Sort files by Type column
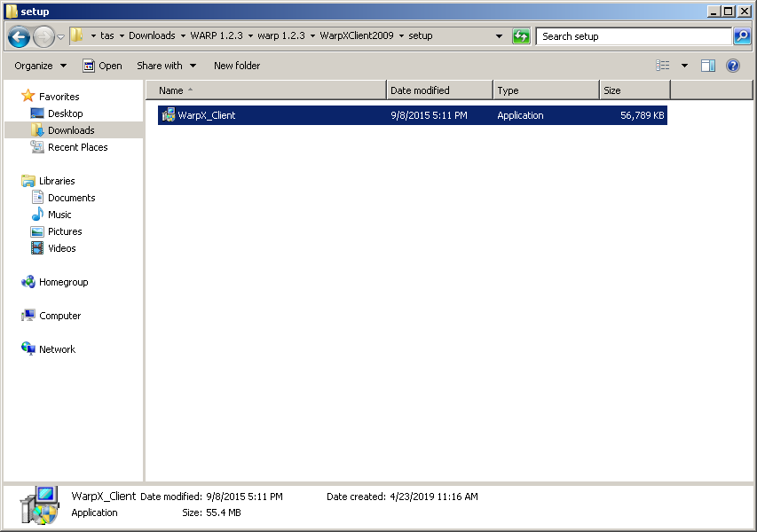The width and height of the screenshot is (757, 532). [546, 90]
